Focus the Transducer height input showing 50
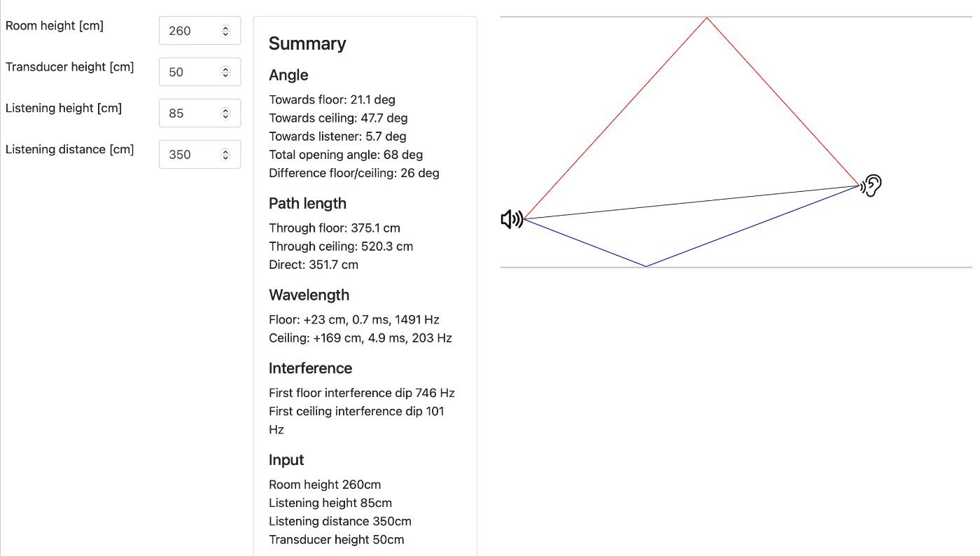Image resolution: width=980 pixels, height=556 pixels. 199,72
